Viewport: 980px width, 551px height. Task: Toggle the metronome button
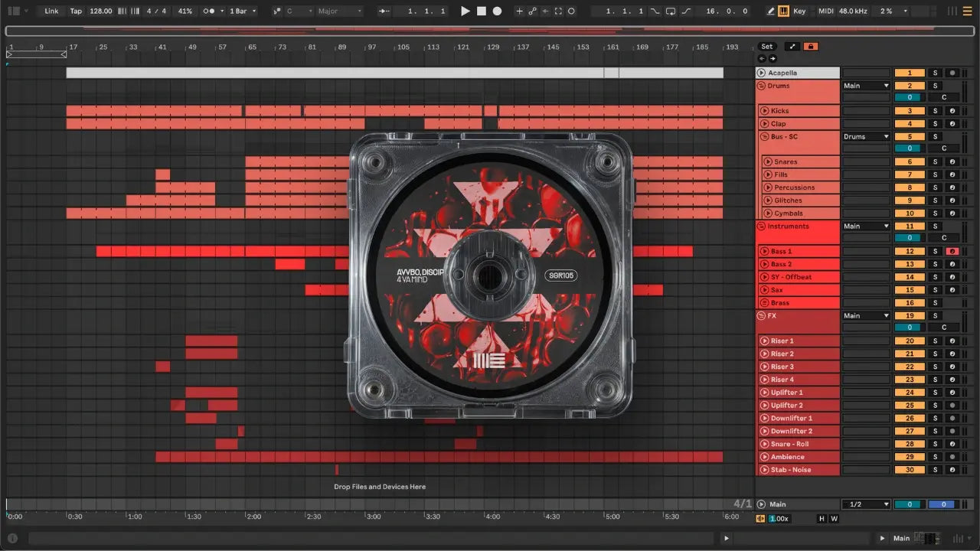[209, 11]
